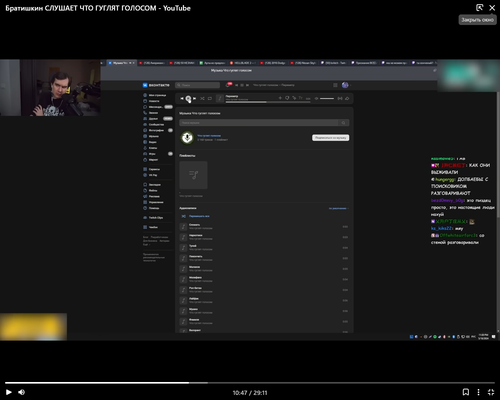Focus the VK top search field
This screenshot has height=400, width=500.
[x=198, y=85]
